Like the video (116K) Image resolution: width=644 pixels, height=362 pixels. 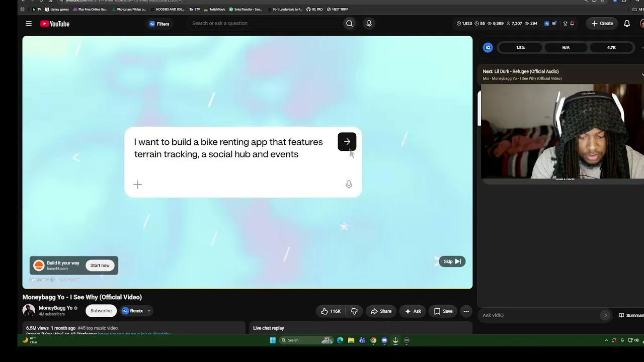[x=331, y=311]
